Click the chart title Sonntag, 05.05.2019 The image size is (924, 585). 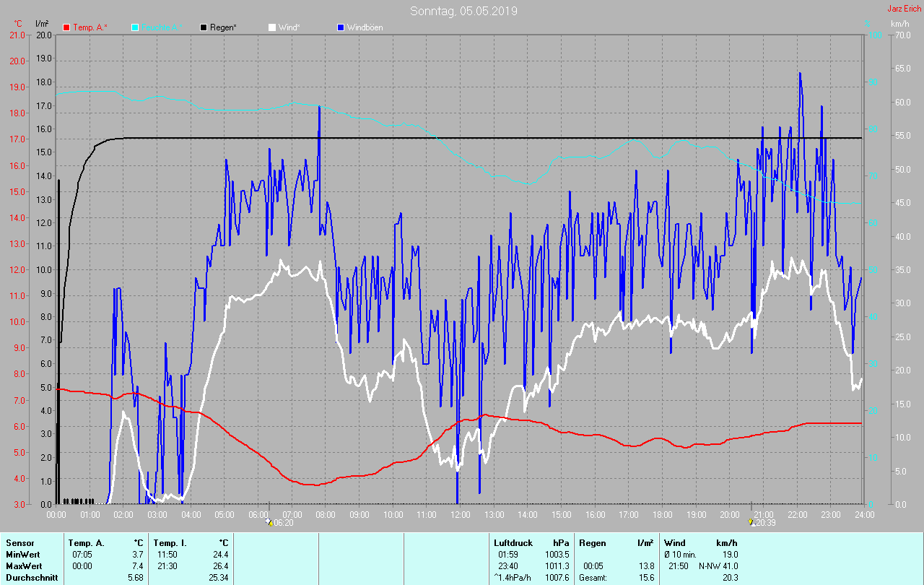(463, 11)
